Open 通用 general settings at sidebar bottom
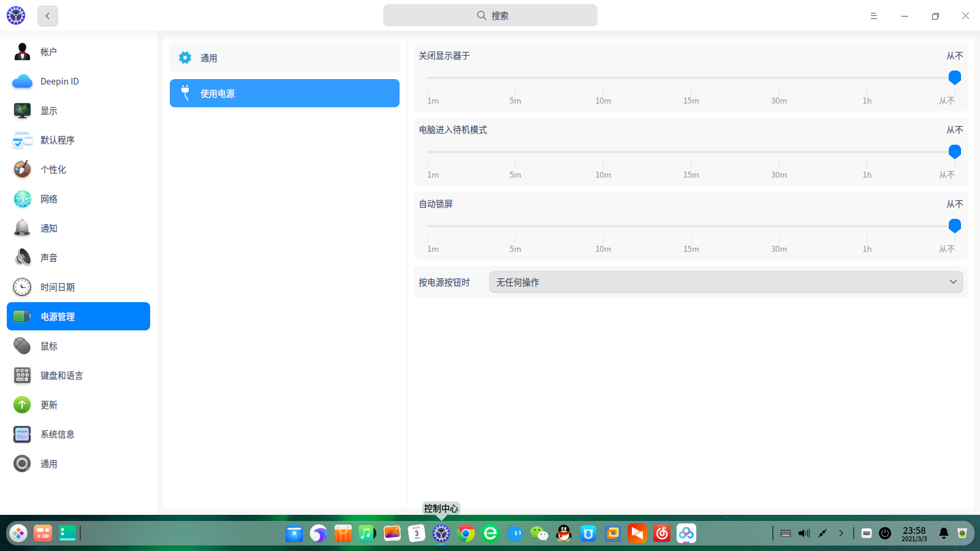Image resolution: width=980 pixels, height=551 pixels. (x=78, y=464)
